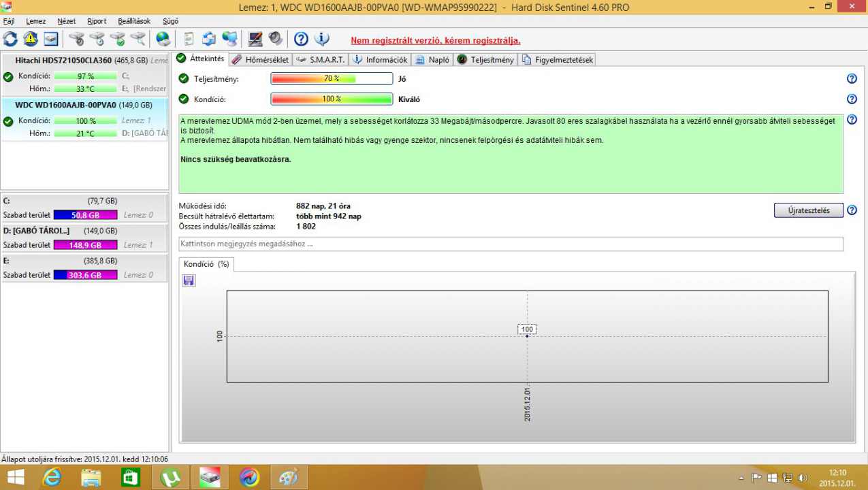
Task: Click the Kondíció 100 % gauge bar
Action: coord(332,99)
